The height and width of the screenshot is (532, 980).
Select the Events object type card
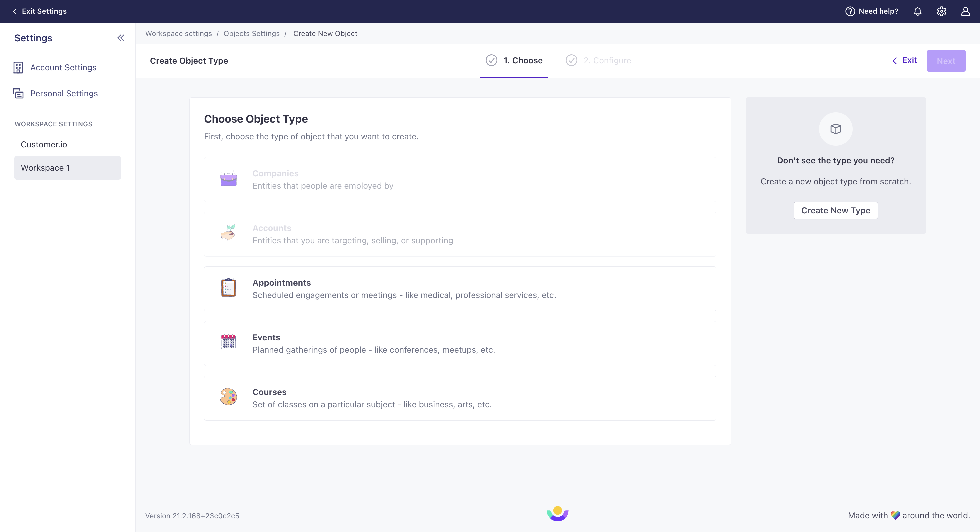point(460,344)
